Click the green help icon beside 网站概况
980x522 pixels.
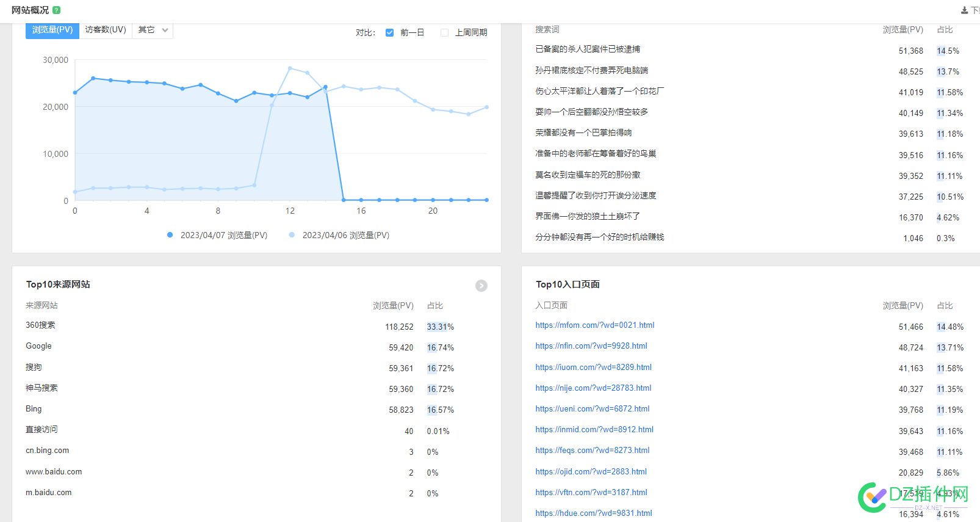pyautogui.click(x=57, y=10)
